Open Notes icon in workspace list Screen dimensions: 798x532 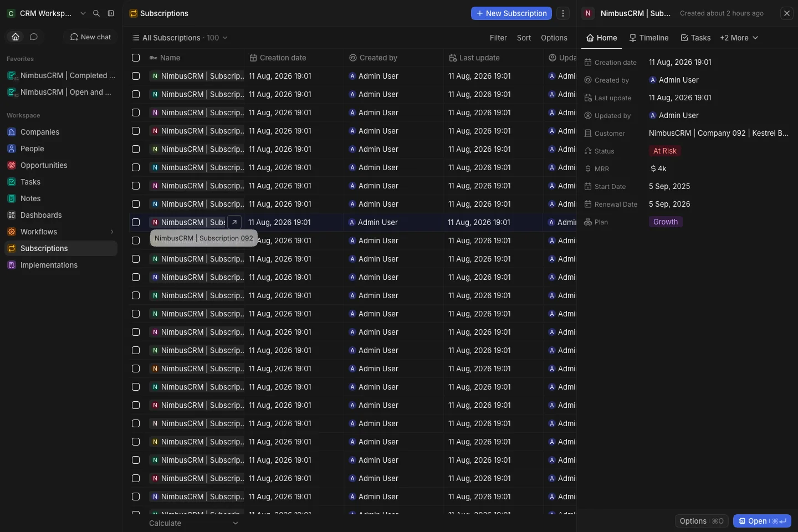pos(12,198)
